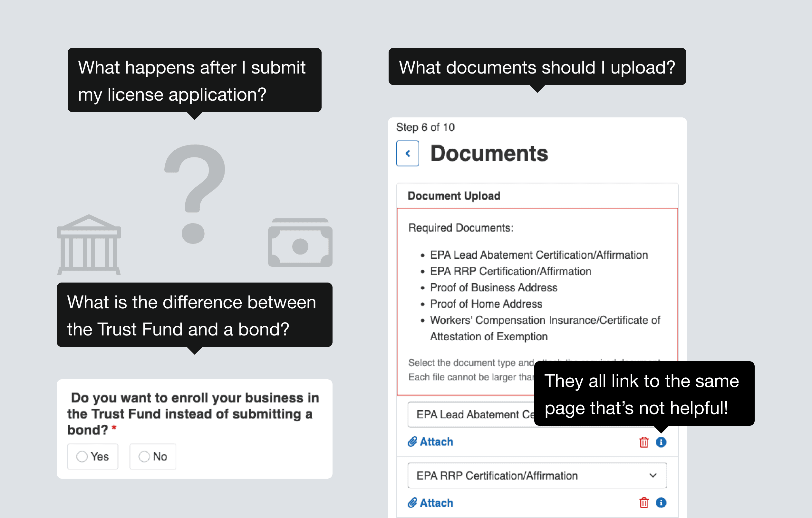Click info icon under EPA RRP Certification dropdown
Image resolution: width=812 pixels, height=518 pixels.
(x=661, y=503)
